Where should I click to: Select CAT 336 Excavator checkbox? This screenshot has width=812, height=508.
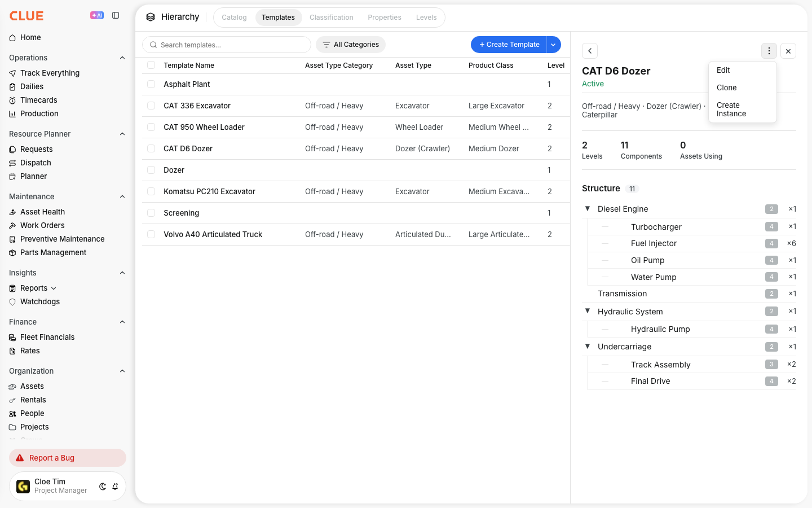[151, 106]
